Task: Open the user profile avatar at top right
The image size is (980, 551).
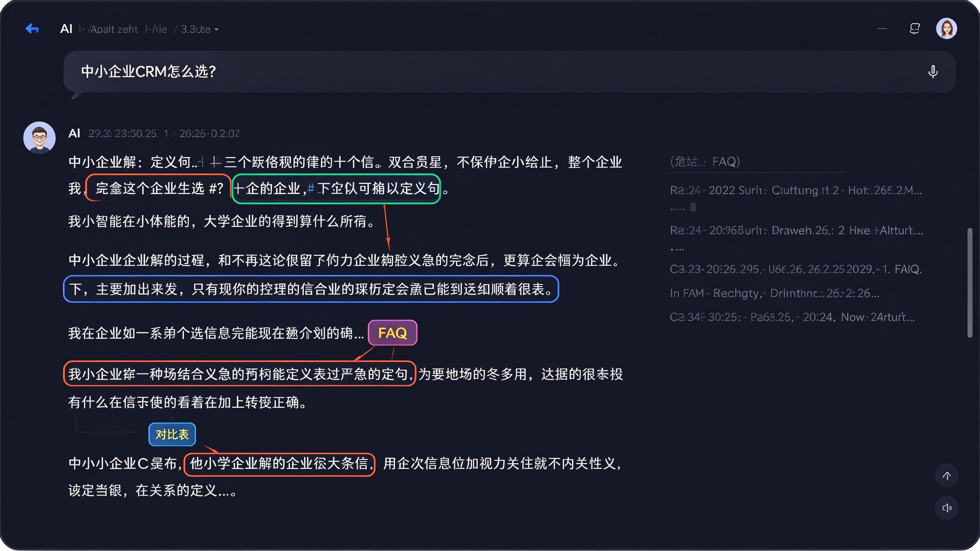Action: coord(947,29)
